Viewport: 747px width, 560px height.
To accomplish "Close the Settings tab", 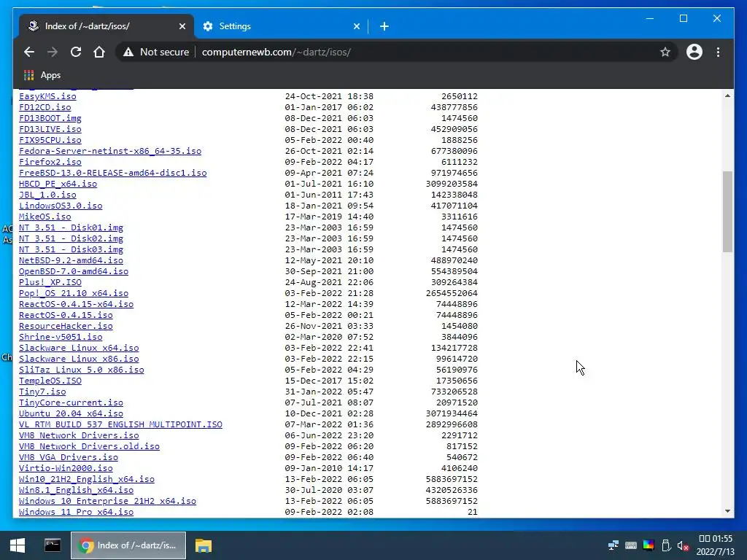I will pyautogui.click(x=356, y=26).
